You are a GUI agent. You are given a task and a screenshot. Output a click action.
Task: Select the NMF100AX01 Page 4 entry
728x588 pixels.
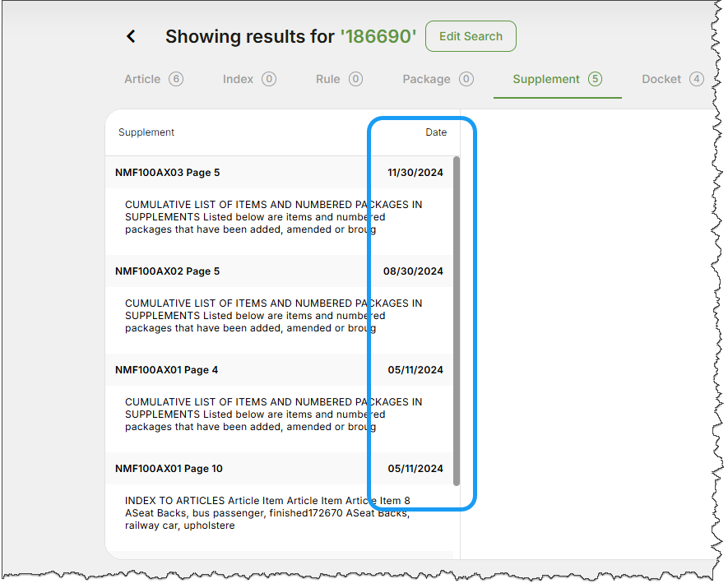[x=166, y=370]
